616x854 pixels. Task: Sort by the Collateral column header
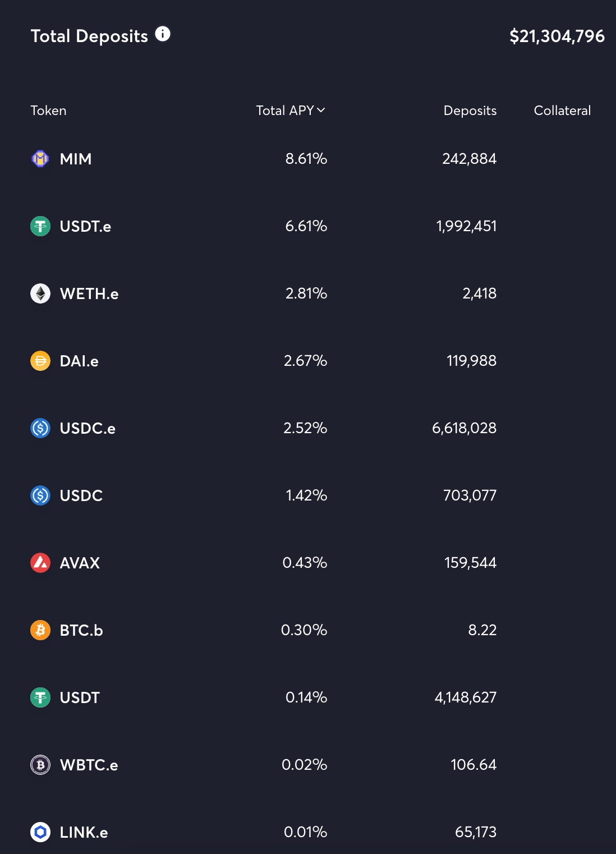(x=562, y=111)
